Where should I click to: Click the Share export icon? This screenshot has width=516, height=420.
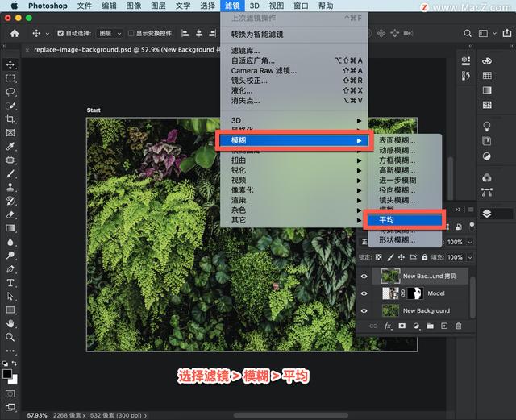[x=507, y=33]
